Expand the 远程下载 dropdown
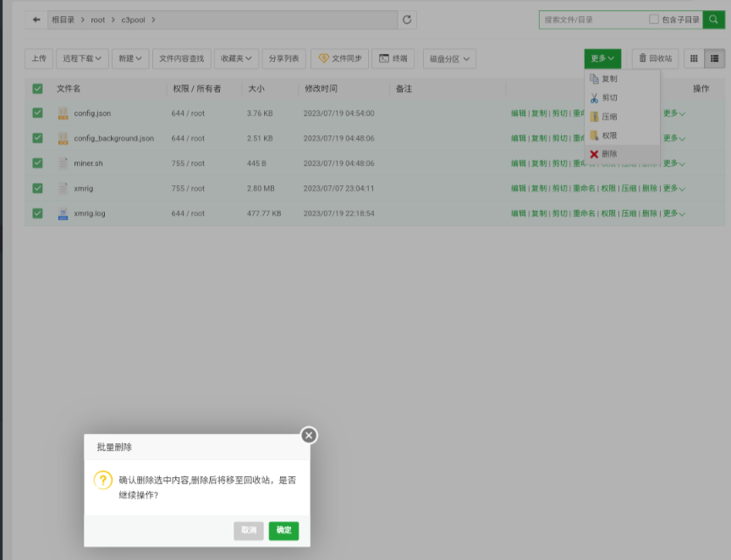The height and width of the screenshot is (560, 731). (x=83, y=58)
